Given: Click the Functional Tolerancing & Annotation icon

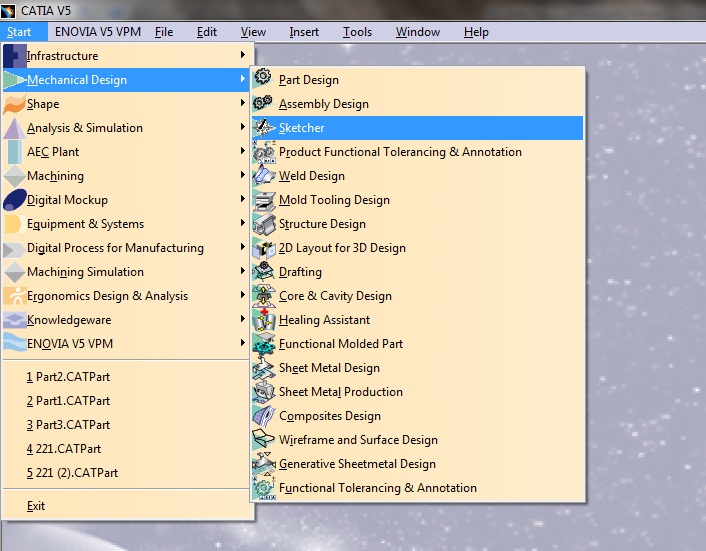Looking at the screenshot, I should (263, 488).
